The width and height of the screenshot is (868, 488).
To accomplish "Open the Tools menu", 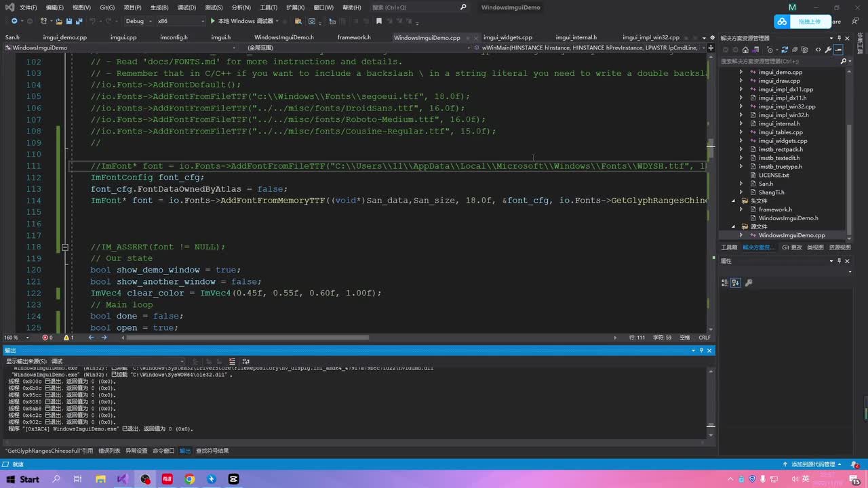I will (x=269, y=7).
